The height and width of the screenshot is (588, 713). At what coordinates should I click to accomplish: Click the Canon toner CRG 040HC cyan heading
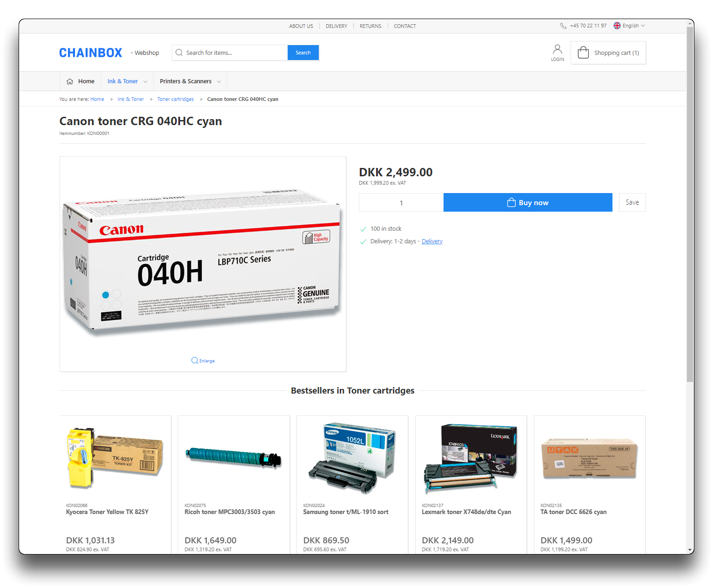(141, 121)
